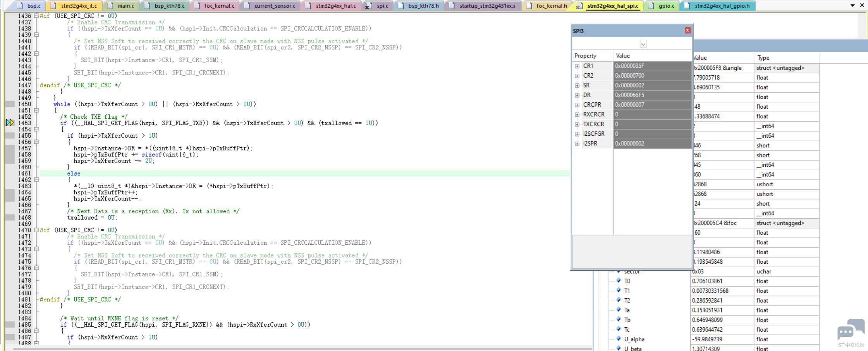Open the editor tab list dropdown arrow
Viewport: 868px width, 351px height.
click(852, 5)
